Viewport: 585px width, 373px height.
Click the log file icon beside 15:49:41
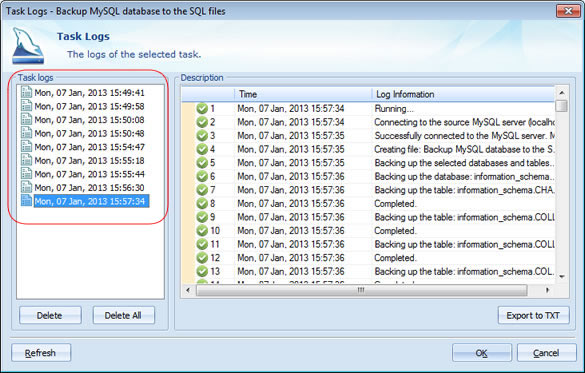coord(26,92)
